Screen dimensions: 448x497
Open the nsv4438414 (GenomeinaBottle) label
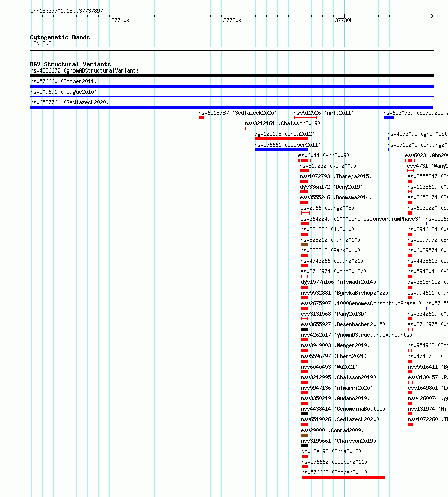(343, 409)
